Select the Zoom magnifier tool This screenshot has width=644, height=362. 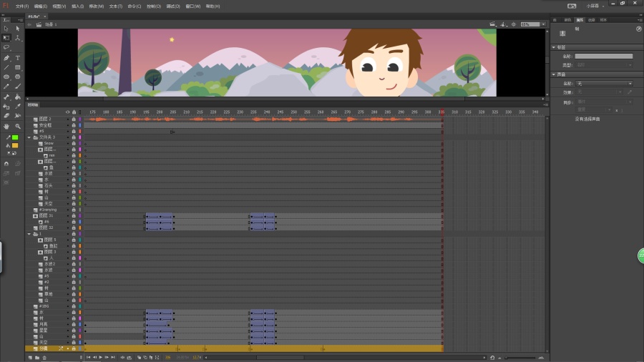point(18,127)
